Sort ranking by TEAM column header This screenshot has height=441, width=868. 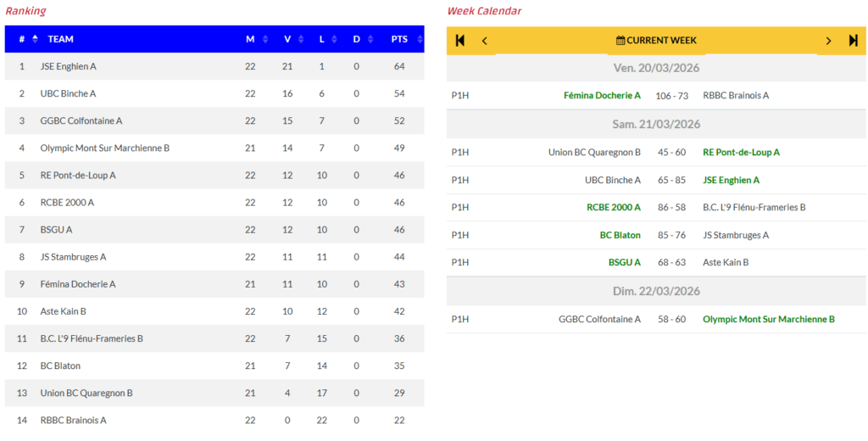pos(60,39)
